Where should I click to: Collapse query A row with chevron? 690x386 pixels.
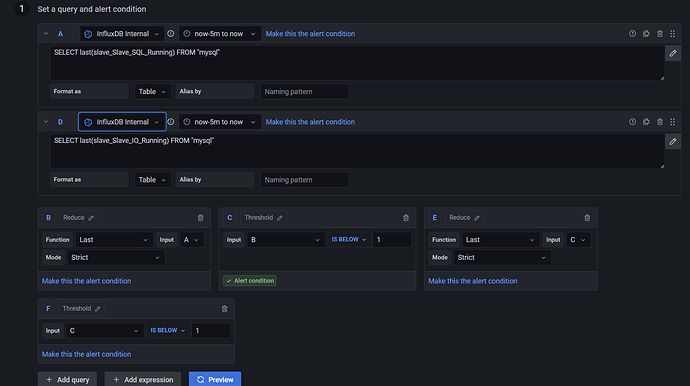(x=46, y=34)
